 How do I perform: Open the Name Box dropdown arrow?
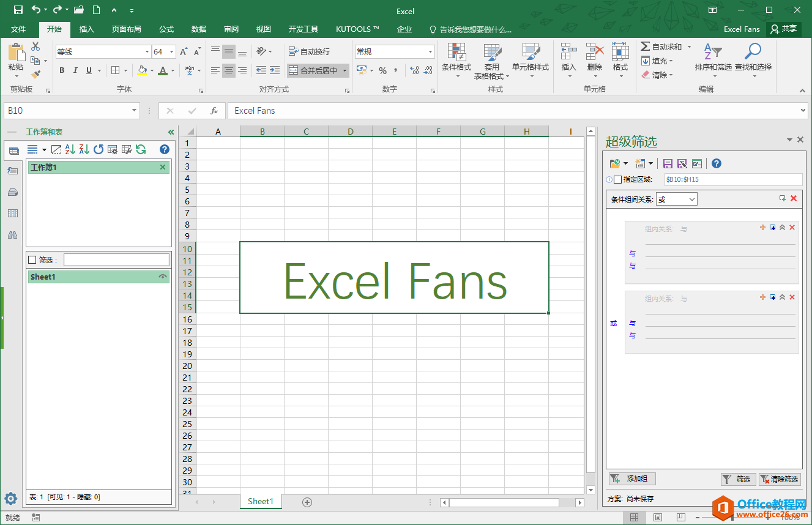[135, 111]
